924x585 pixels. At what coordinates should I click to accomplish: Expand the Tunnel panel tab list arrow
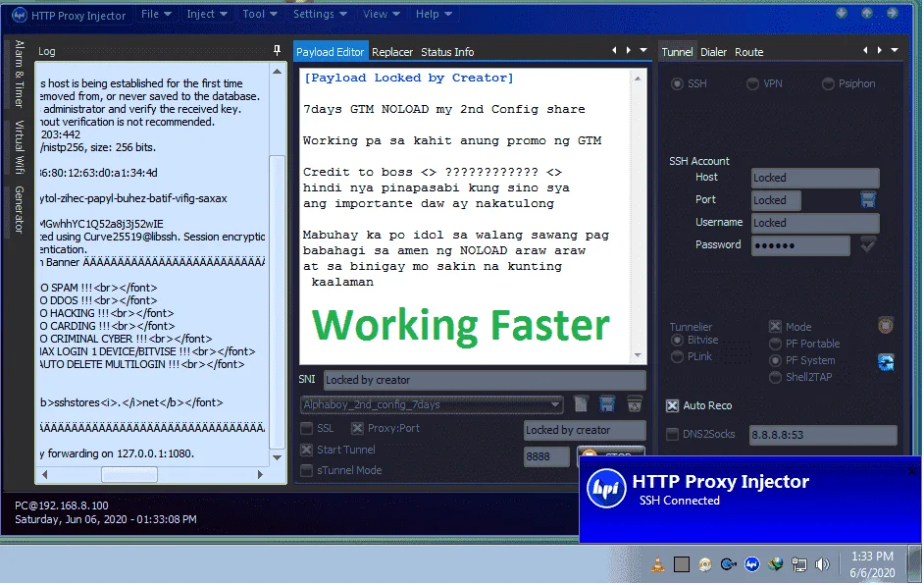tap(895, 51)
